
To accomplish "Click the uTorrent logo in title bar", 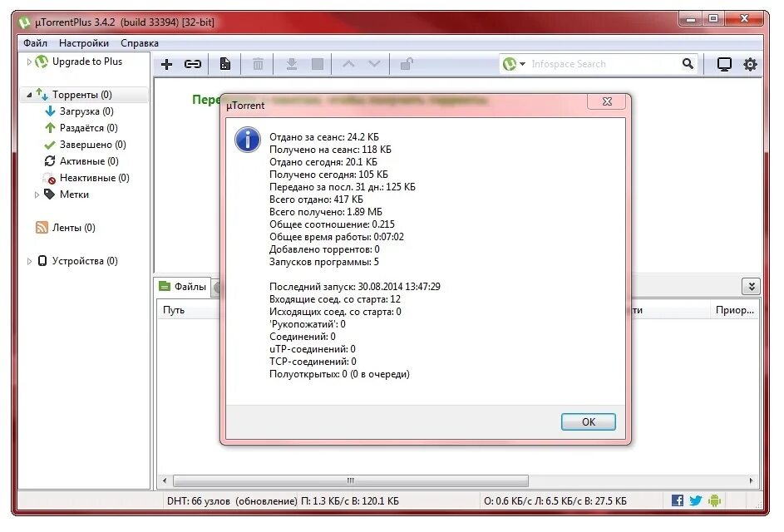I will (x=24, y=22).
